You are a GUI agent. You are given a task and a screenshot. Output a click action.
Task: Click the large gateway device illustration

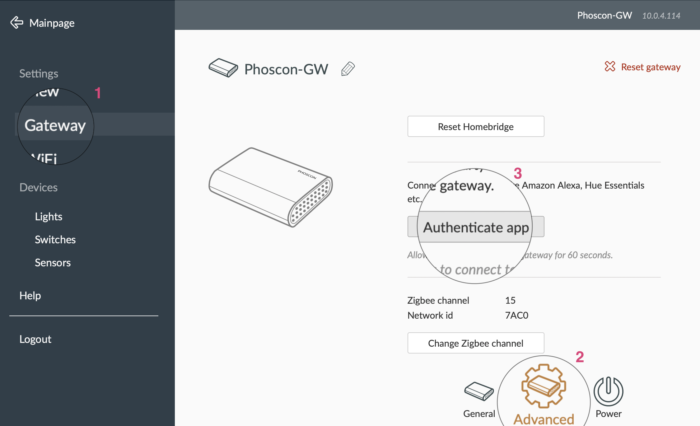[270, 187]
